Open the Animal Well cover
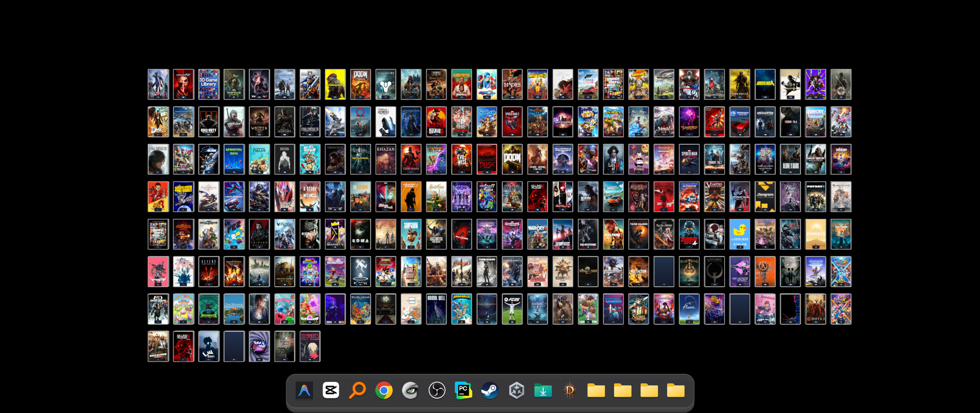 tap(436, 309)
